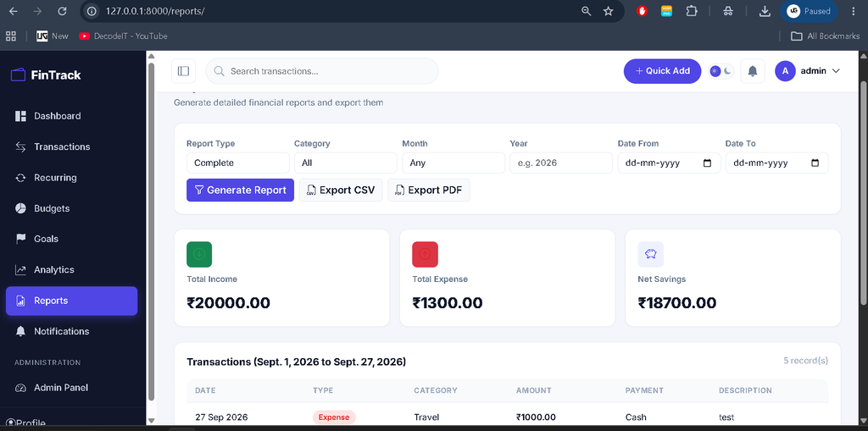Click the ₹20000.00 Total Income value
Screen dimensions: 868x431
[229, 302]
